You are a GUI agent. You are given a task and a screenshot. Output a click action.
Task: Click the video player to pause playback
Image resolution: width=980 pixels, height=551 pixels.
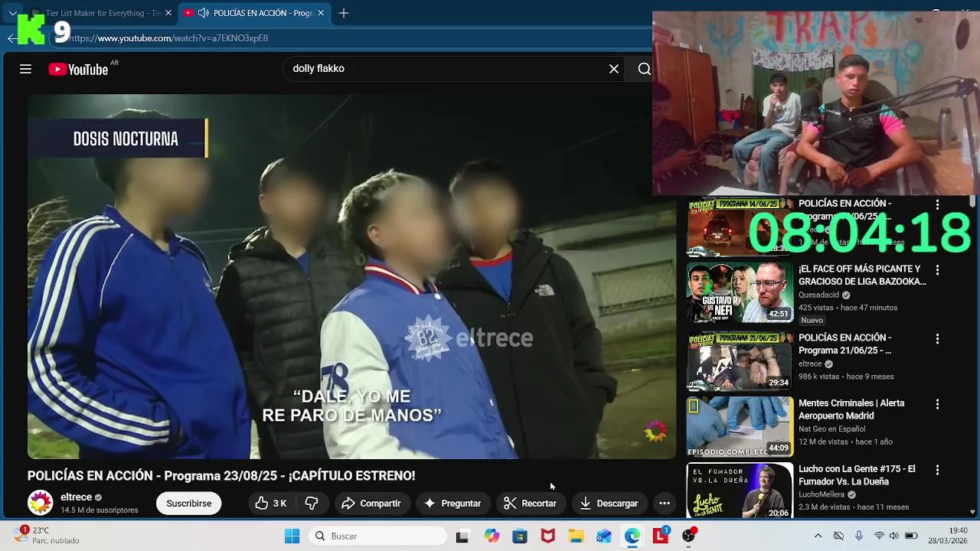click(x=351, y=276)
